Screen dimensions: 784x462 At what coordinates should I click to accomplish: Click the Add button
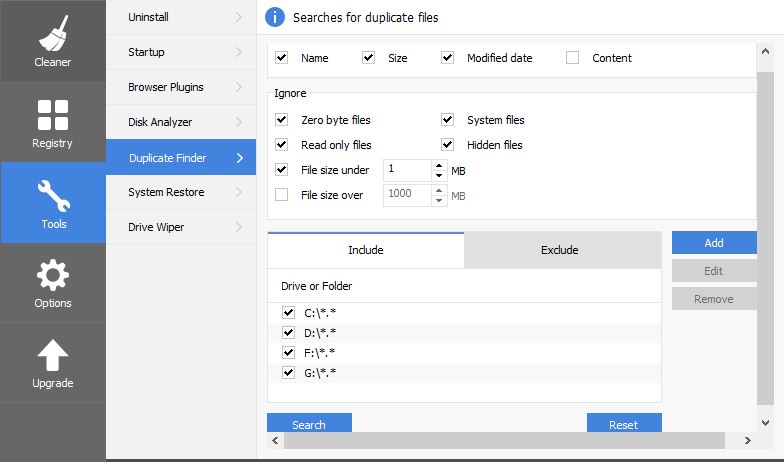[713, 243]
